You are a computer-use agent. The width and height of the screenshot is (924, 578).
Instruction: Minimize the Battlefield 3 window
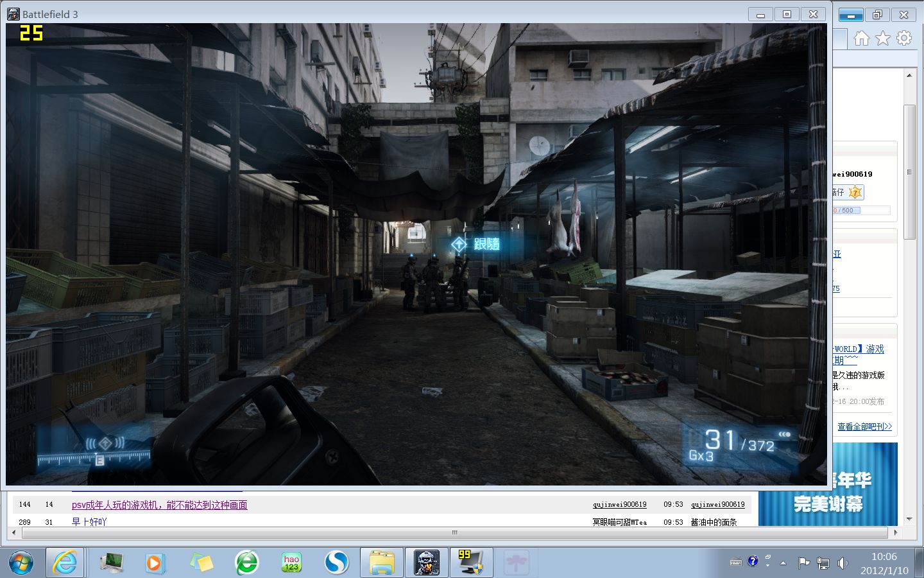coord(760,14)
